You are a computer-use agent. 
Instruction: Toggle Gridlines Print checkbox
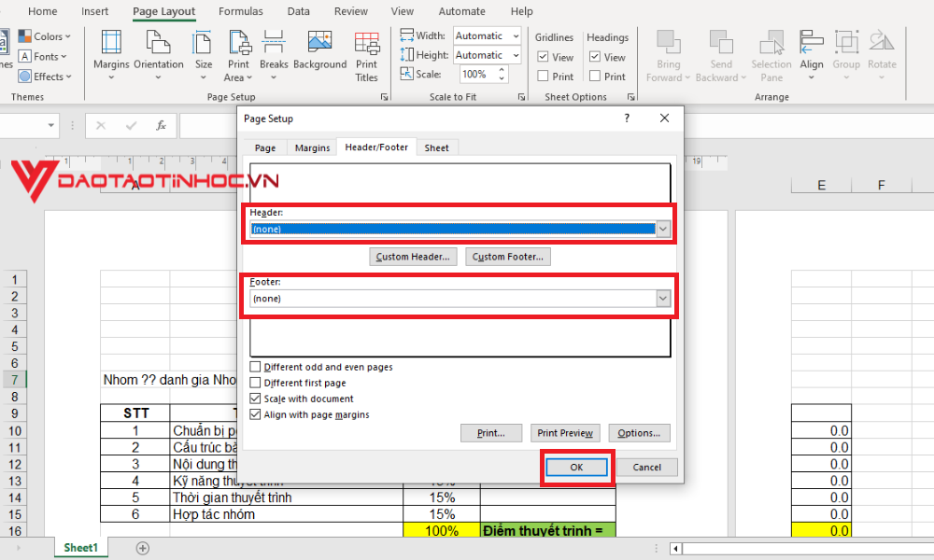(543, 77)
